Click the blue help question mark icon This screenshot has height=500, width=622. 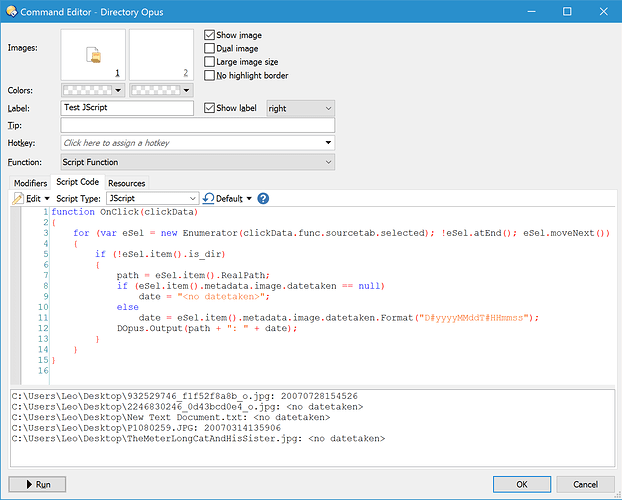(x=263, y=198)
